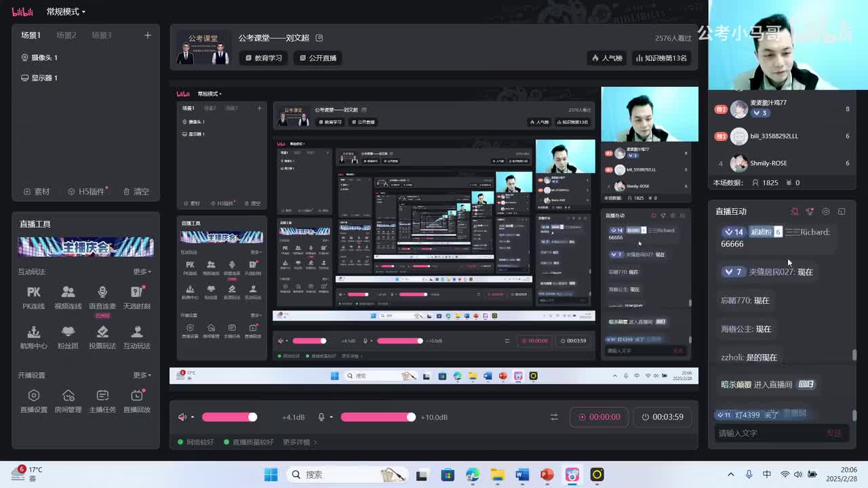Screen dimensions: 868x488
Task: Open Microsoft Word from taskbar
Action: click(521, 474)
